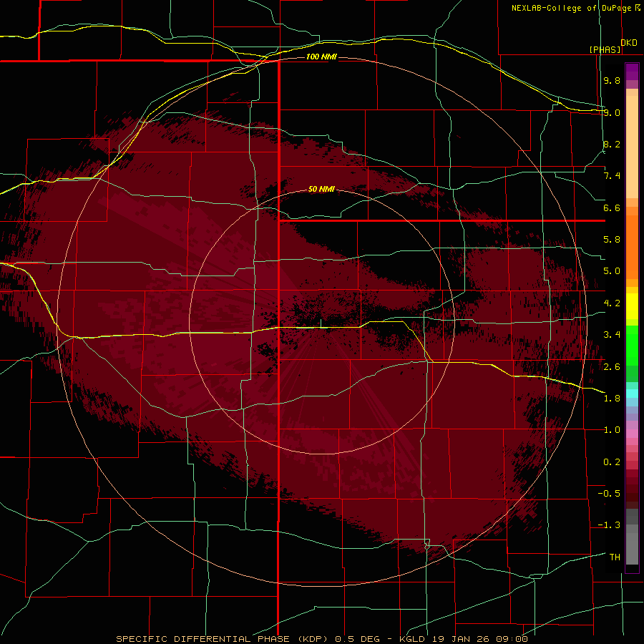Click the 7.4 scale label
This screenshot has width=644, height=644.
(612, 176)
